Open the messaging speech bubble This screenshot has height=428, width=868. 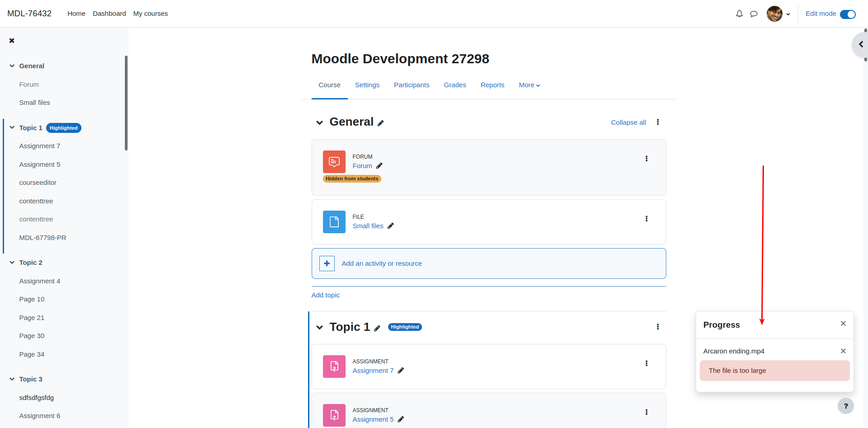pos(754,14)
